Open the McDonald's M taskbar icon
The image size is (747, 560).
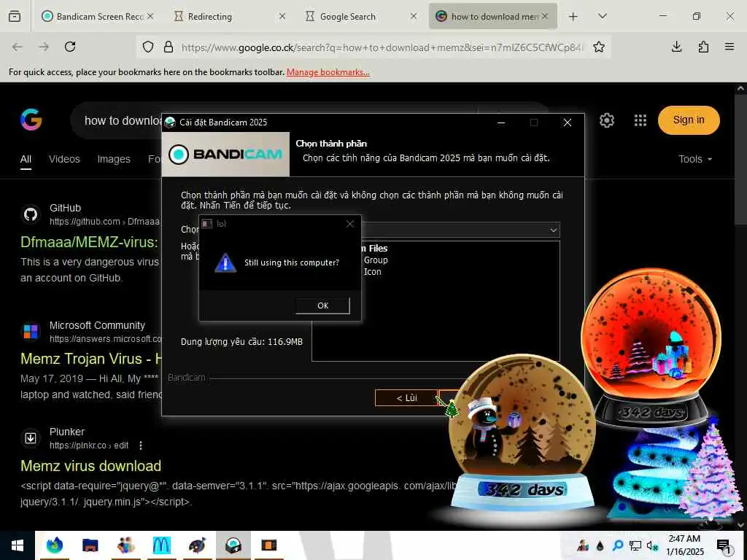161,545
